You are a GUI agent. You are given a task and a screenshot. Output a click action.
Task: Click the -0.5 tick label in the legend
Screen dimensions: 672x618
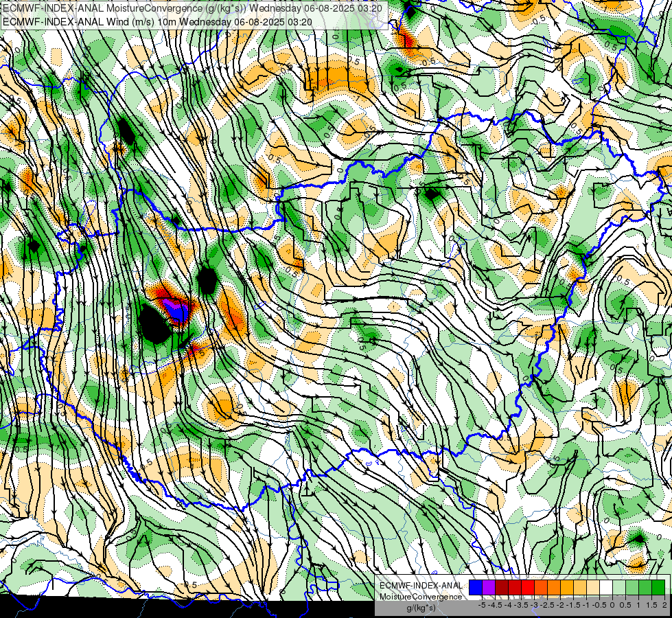pyautogui.click(x=599, y=605)
